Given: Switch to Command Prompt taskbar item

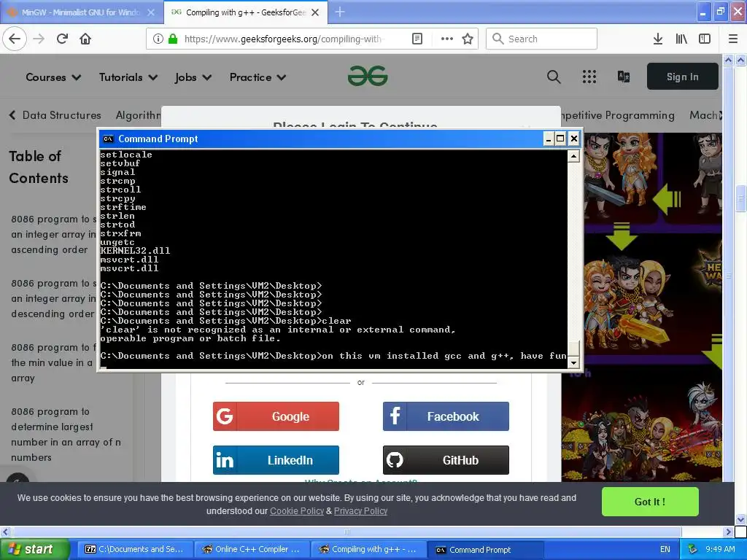Looking at the screenshot, I should 485,550.
